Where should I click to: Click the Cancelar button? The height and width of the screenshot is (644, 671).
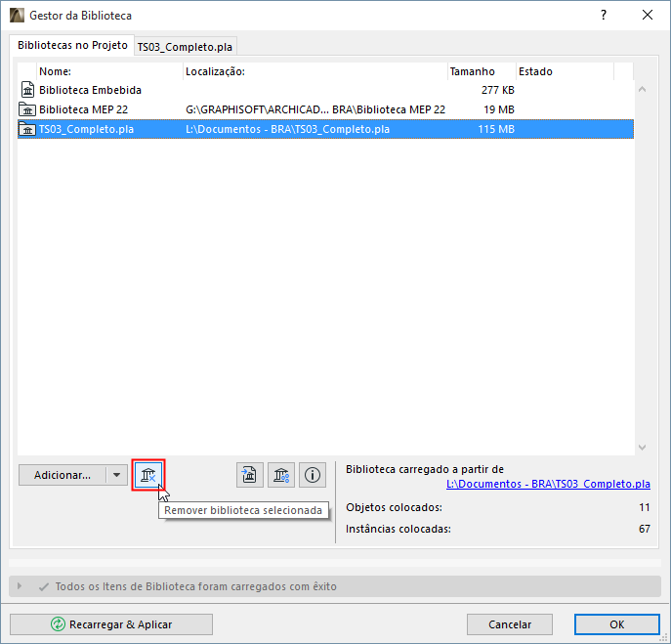coord(510,624)
